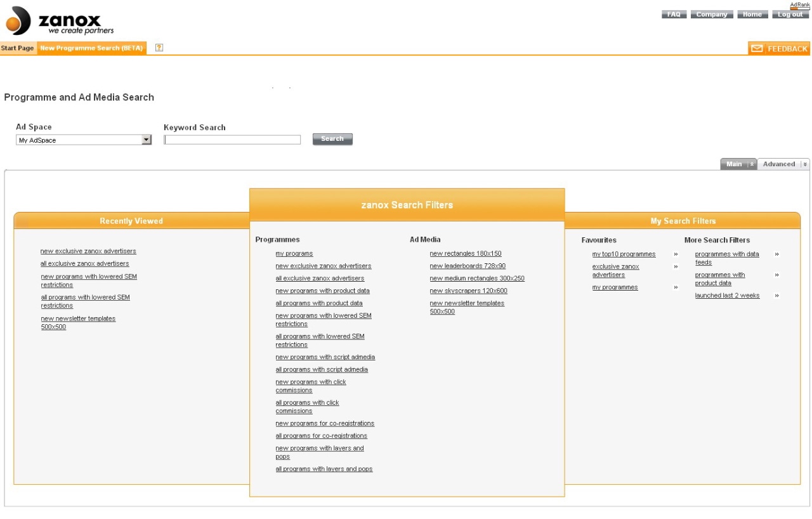Open all programs with script admedia
The image size is (812, 519).
pos(322,370)
